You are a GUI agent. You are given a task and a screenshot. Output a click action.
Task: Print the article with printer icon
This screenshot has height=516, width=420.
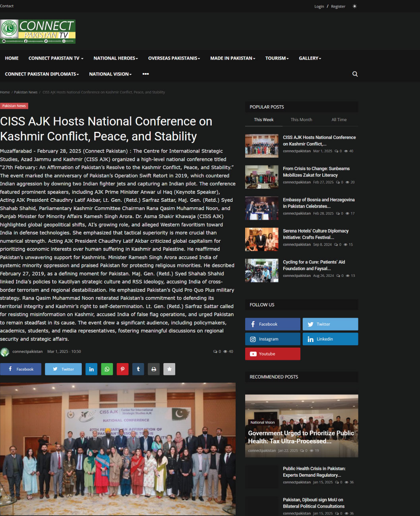click(x=154, y=369)
